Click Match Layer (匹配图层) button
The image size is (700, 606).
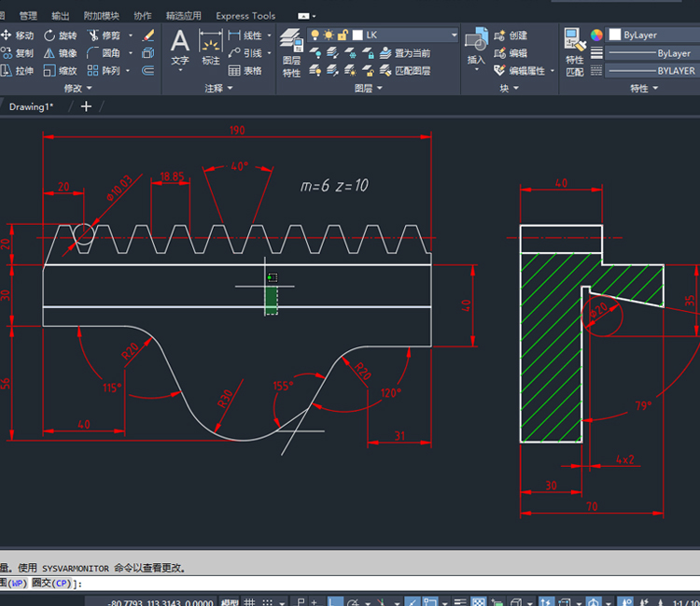pyautogui.click(x=405, y=71)
